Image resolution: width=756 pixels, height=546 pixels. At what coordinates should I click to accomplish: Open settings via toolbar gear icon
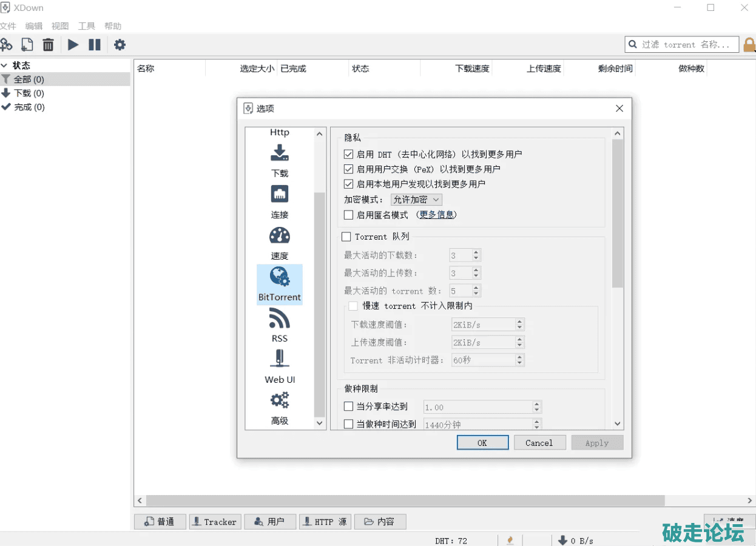coord(120,45)
